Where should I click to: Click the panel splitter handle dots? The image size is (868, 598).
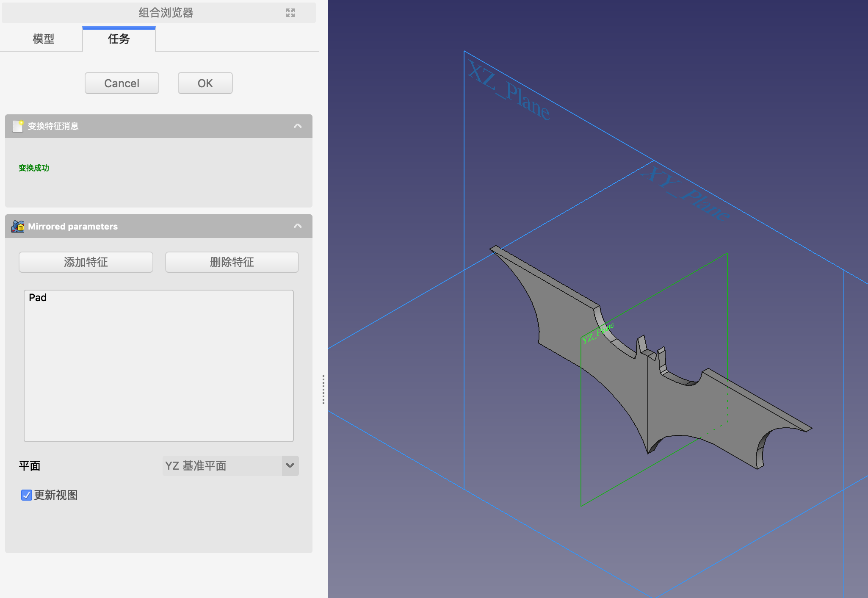pyautogui.click(x=323, y=389)
